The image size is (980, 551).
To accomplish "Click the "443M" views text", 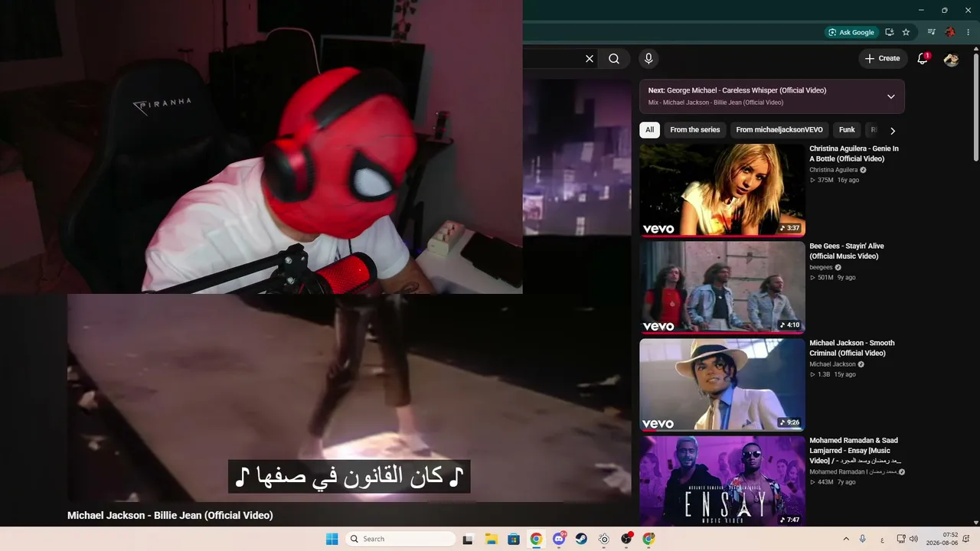I will (825, 482).
